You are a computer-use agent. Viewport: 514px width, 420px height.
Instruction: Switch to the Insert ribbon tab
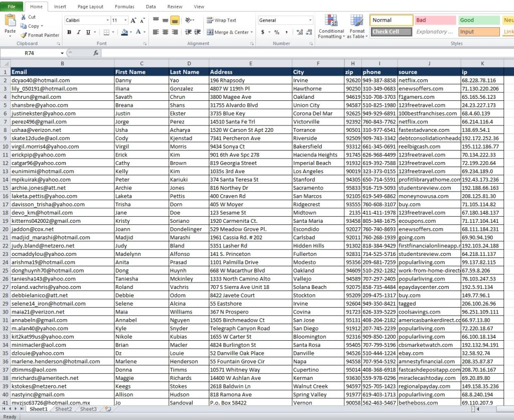[x=60, y=7]
